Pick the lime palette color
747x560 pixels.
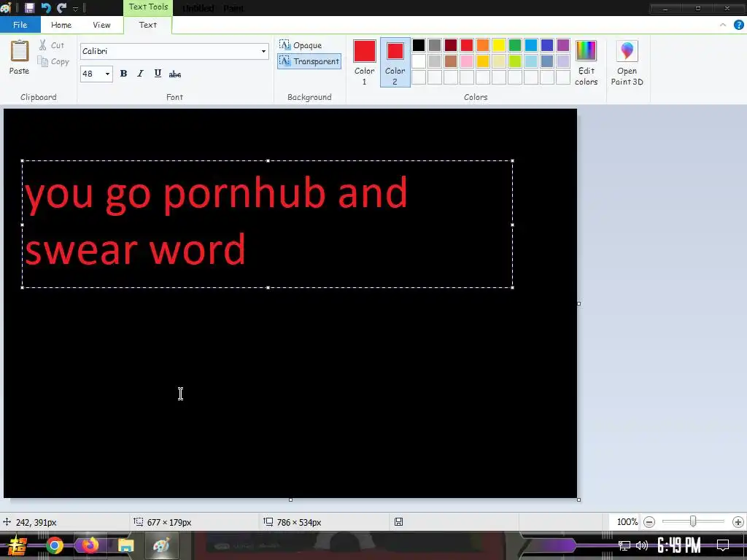pos(515,61)
